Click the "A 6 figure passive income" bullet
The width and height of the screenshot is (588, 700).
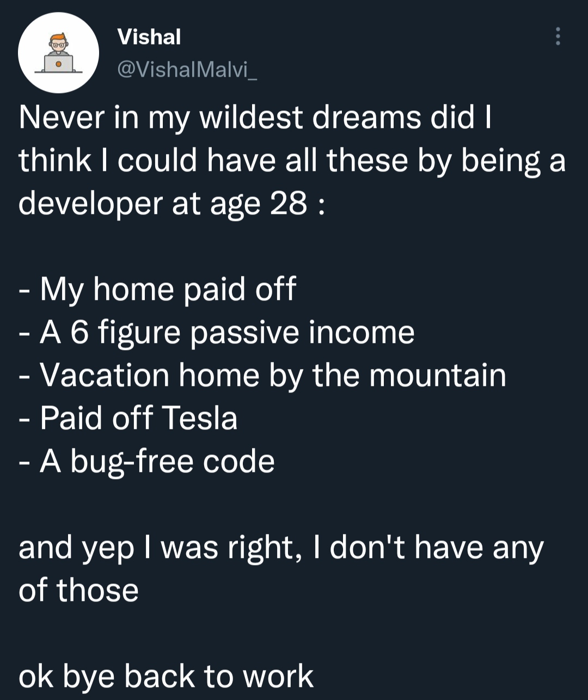(x=226, y=332)
